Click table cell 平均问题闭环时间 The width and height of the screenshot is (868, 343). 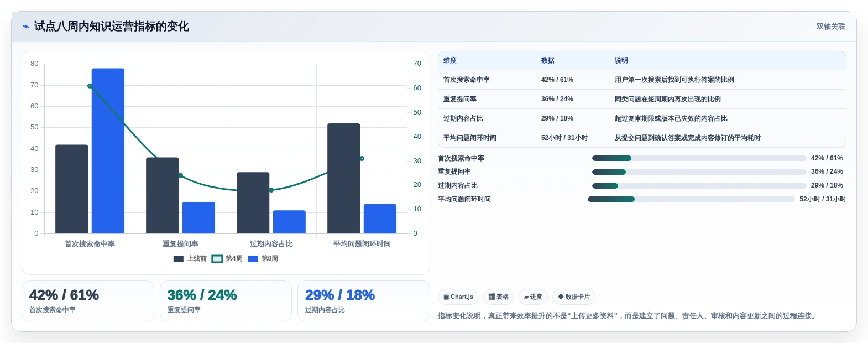470,138
